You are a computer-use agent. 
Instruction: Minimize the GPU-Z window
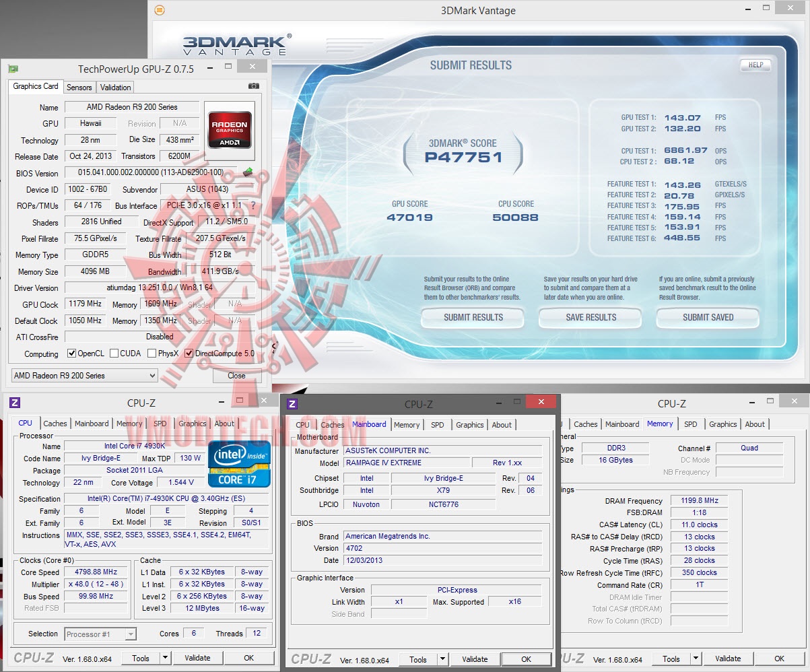click(209, 68)
